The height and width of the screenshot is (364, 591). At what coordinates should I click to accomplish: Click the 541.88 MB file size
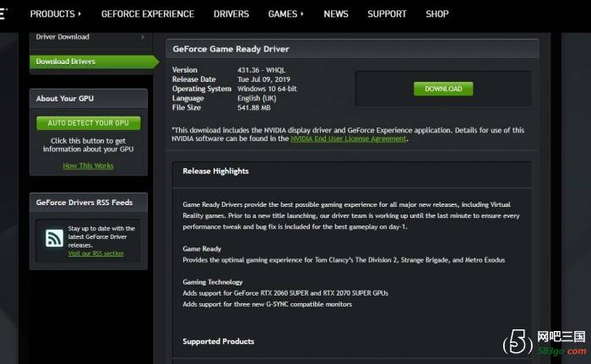click(253, 108)
